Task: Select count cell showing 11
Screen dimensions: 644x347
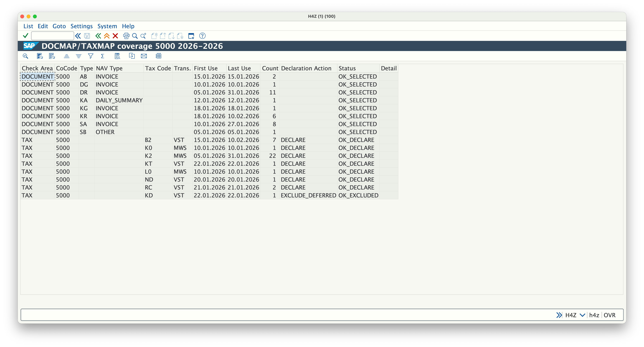Action: 270,93
